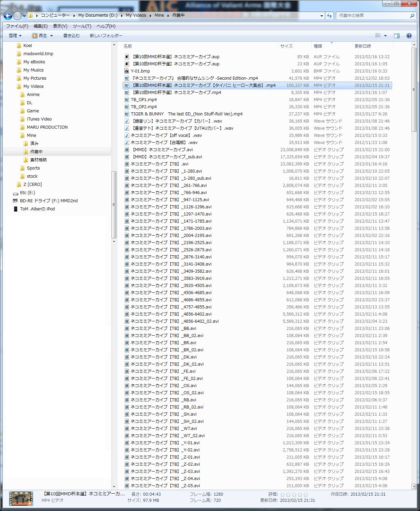The image size is (420, 511).
Task: Set rating to the fifth star
Action: point(306,494)
